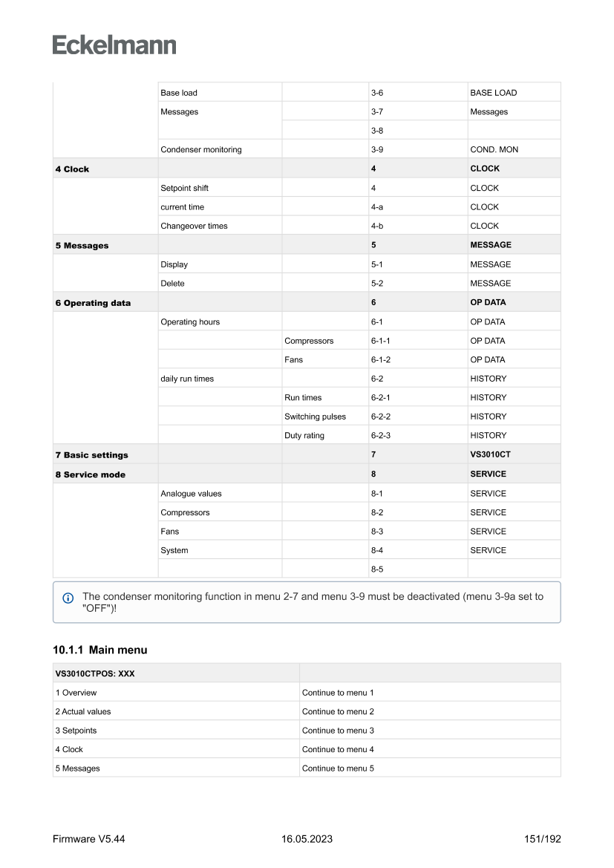Image resolution: width=614 pixels, height=868 pixels.
Task: Select the "BASE LOAD" display text
Action: pos(494,93)
